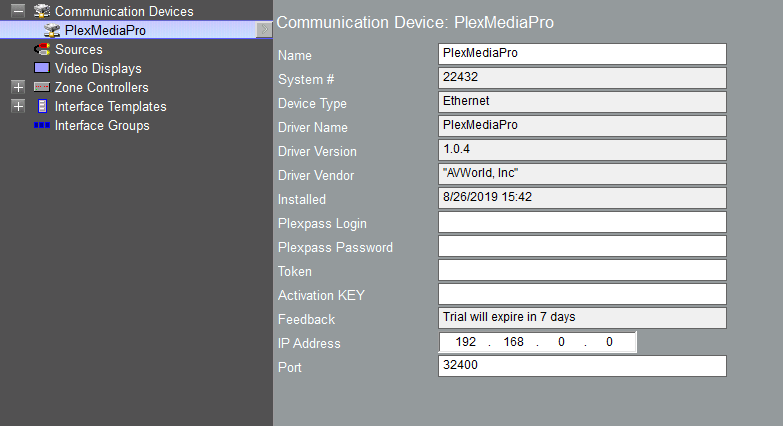This screenshot has height=426, width=783.
Task: Click the Plexpass Login input field
Action: [x=582, y=222]
